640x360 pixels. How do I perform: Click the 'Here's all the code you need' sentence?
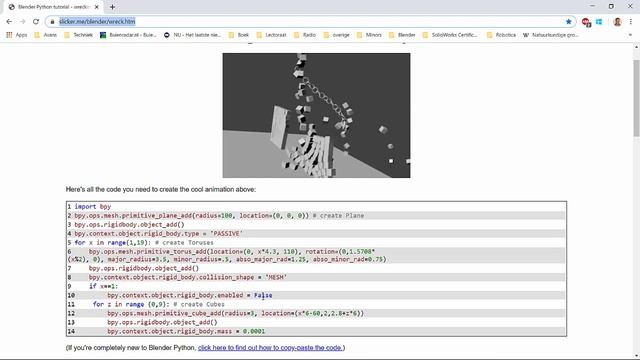161,189
